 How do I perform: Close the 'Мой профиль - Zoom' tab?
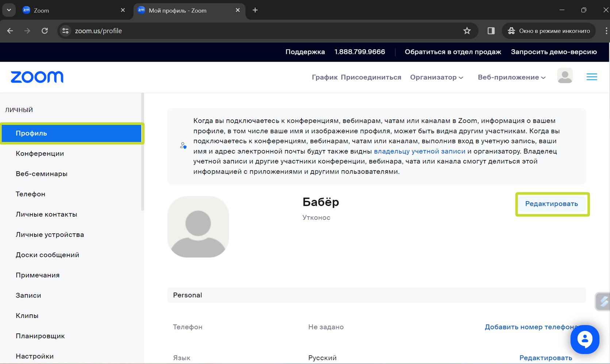tap(238, 10)
